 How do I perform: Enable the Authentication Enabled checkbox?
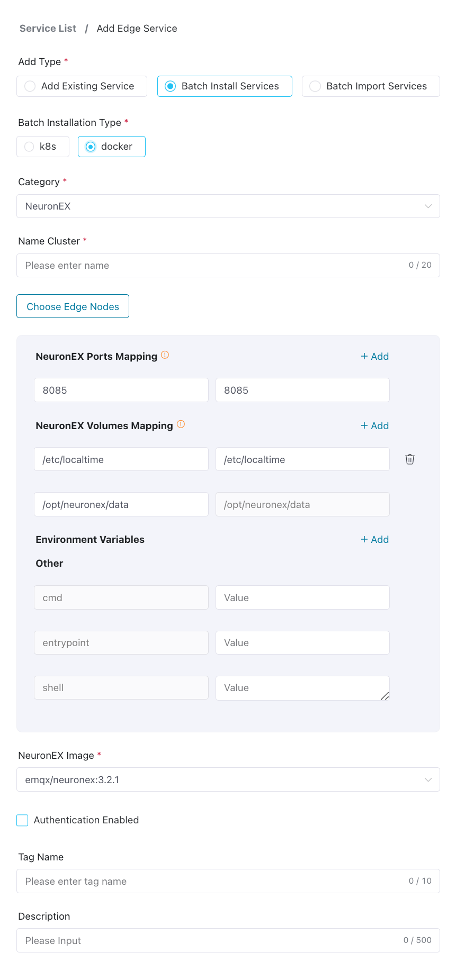tap(22, 820)
